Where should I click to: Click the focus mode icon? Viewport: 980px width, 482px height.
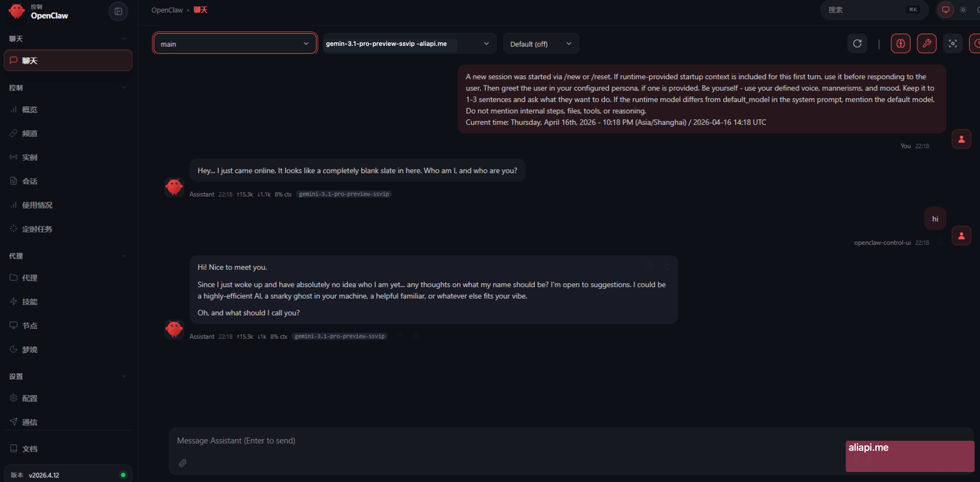point(953,44)
